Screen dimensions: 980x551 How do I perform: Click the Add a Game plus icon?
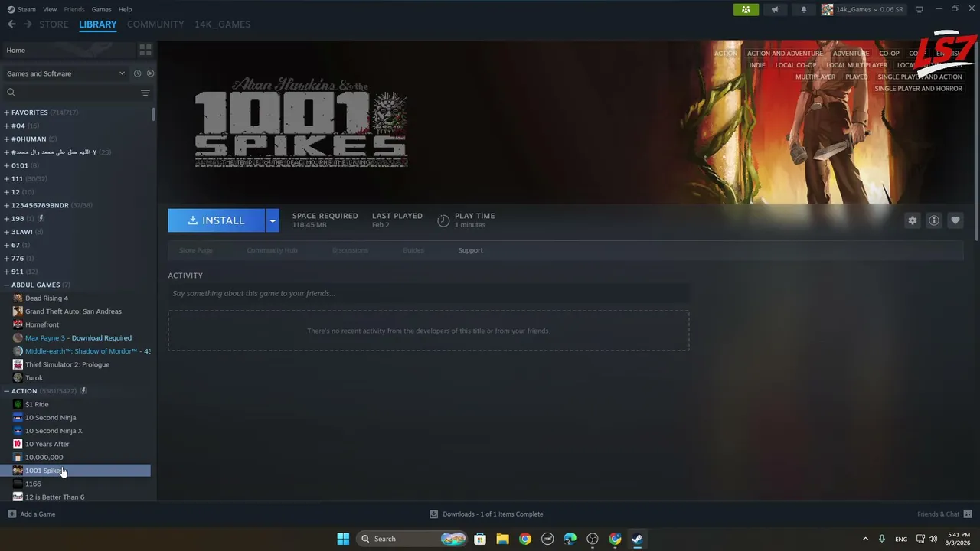[x=11, y=514]
